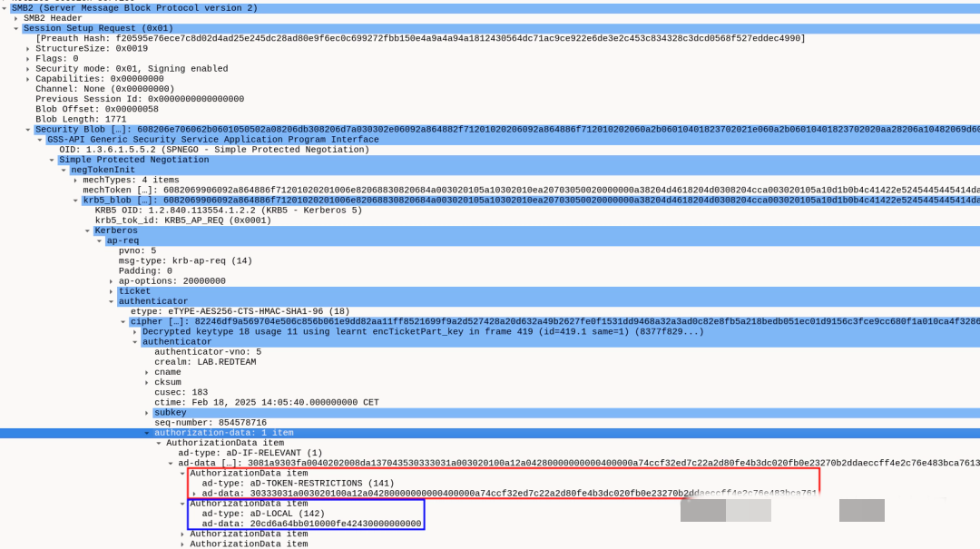Select ad-type: aD-TOKEN-RESTRICTIONS (141)

tap(299, 484)
